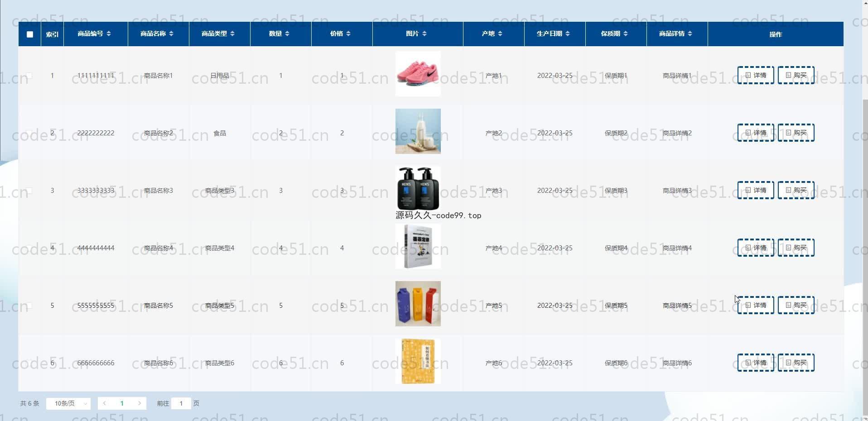Sort by 价格 column arrows

348,33
